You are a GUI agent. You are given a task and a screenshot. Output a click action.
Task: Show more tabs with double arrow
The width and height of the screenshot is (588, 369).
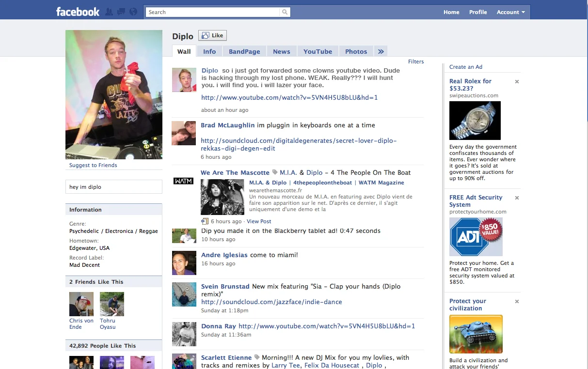pos(381,51)
